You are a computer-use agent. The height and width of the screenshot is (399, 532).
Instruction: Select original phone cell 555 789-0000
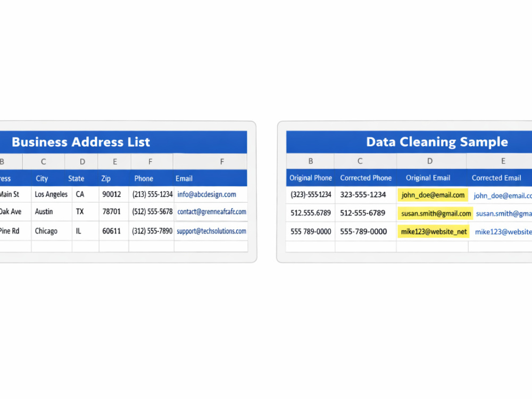pyautogui.click(x=311, y=232)
